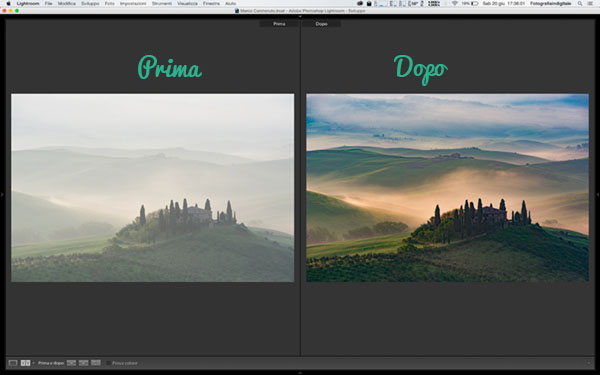Click the Wi-Fi status icon
This screenshot has width=600, height=375.
coord(455,3)
